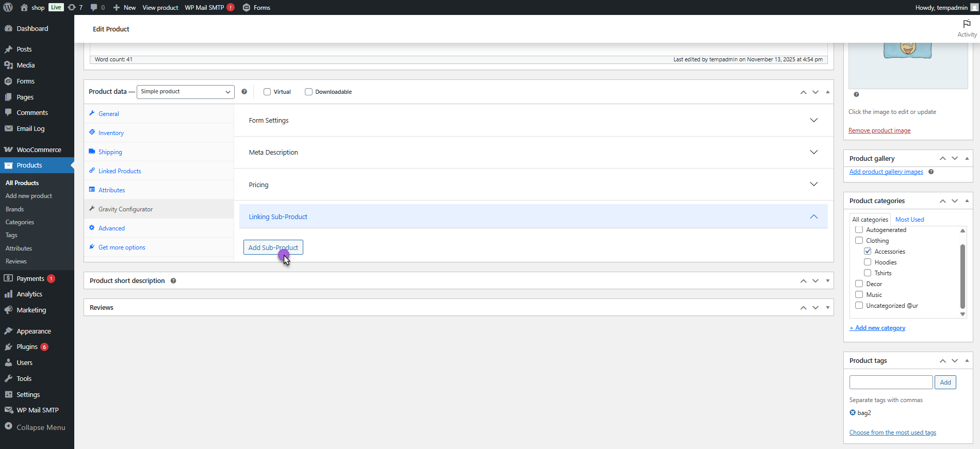Click help icon beside product type

244,92
